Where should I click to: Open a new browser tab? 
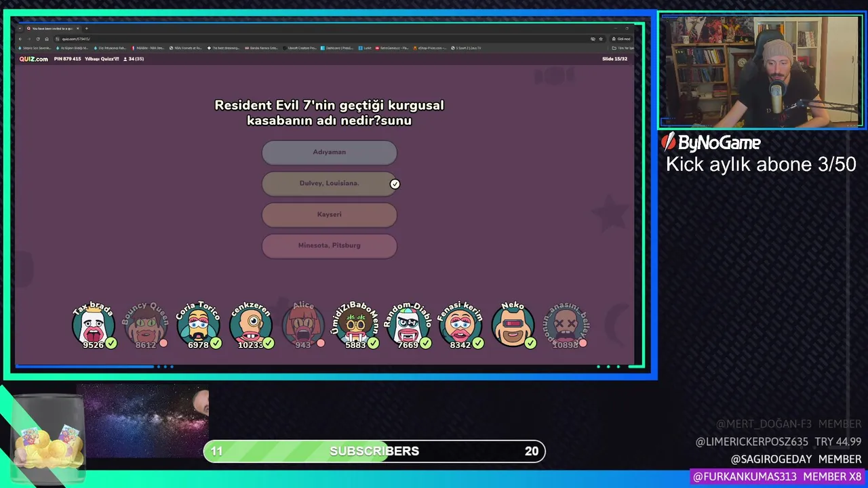coord(86,28)
